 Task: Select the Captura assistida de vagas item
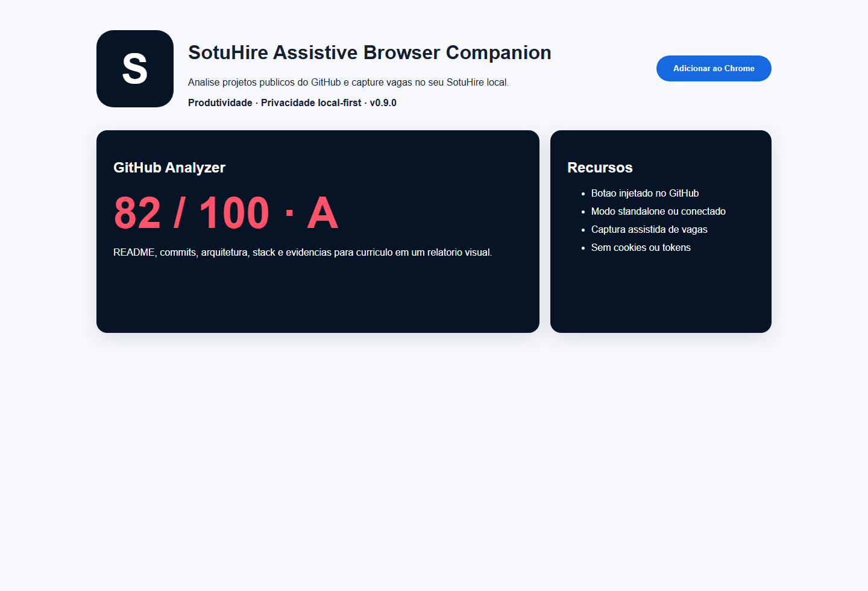(x=649, y=229)
